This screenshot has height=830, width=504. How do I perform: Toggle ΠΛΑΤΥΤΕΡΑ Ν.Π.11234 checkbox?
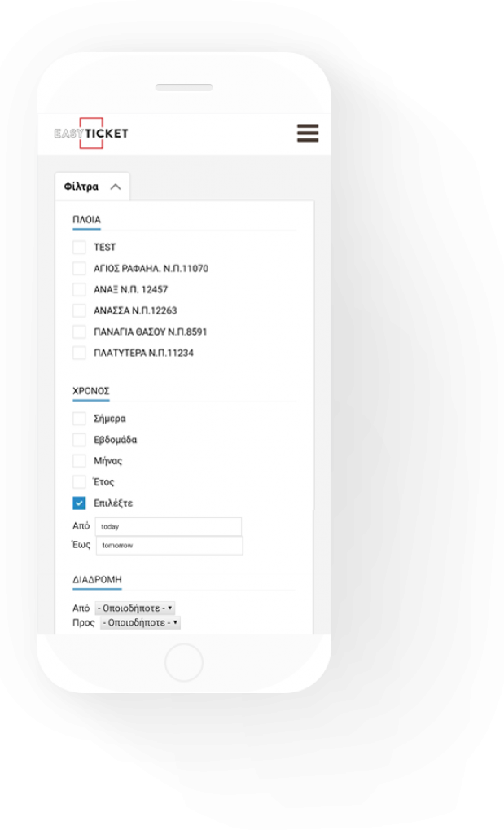pos(79,353)
